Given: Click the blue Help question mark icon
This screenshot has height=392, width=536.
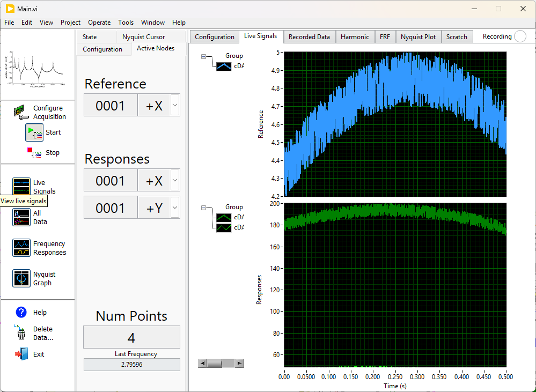Looking at the screenshot, I should click(x=21, y=312).
